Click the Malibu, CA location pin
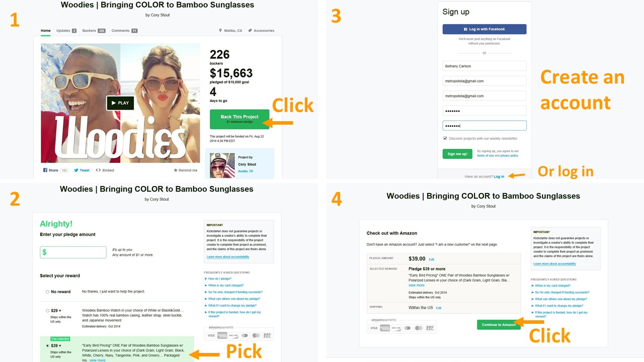 220,31
